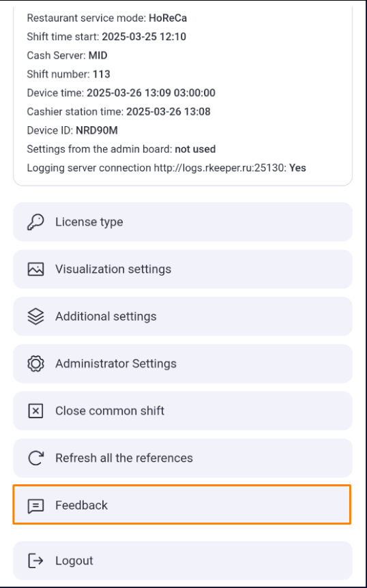
Task: Click the picture icon beside Visualization settings
Action: click(x=35, y=269)
